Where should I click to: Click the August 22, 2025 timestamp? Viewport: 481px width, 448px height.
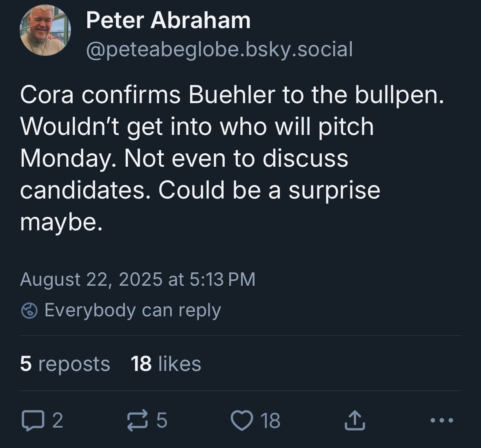pyautogui.click(x=137, y=279)
